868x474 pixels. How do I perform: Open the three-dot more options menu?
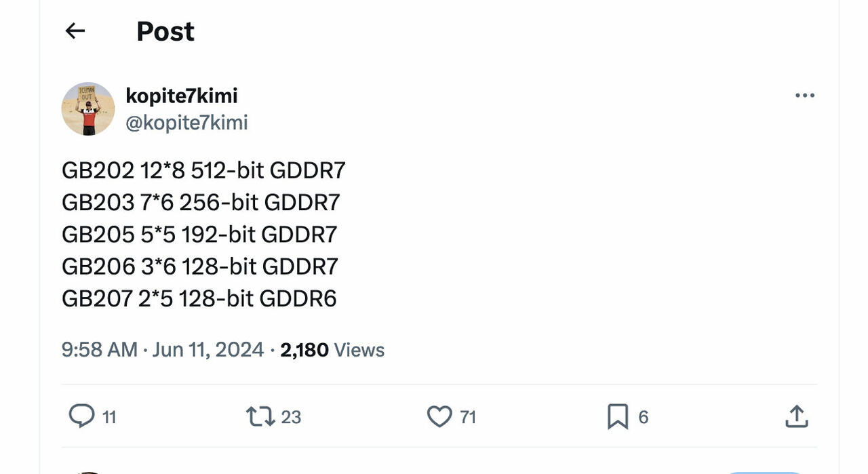coord(804,96)
